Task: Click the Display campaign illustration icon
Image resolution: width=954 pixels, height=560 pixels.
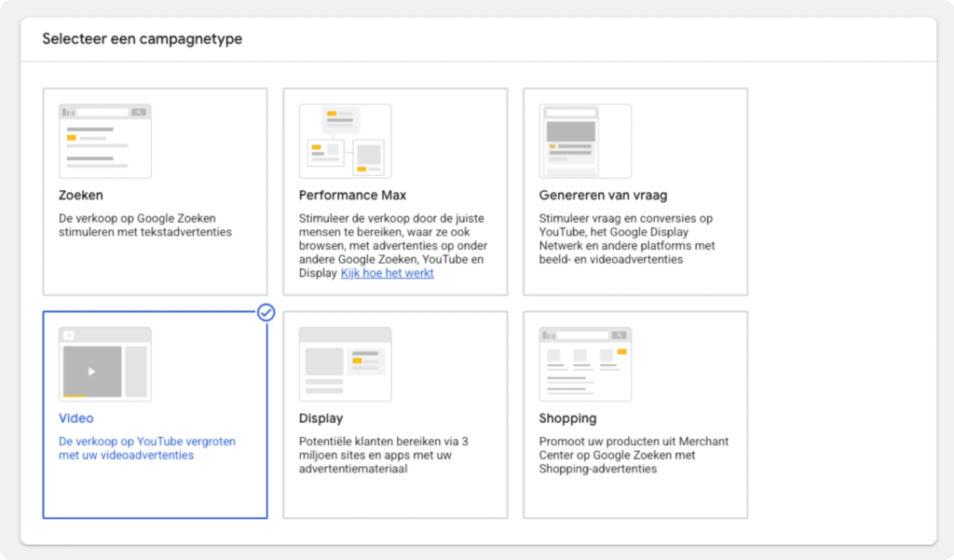Action: click(x=345, y=364)
